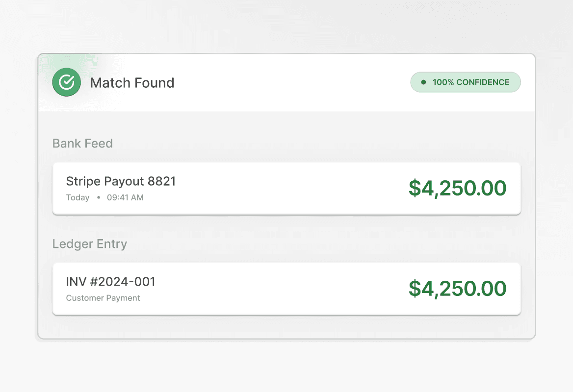Click the INV #2024-001 invoice title
This screenshot has height=392, width=573.
(x=110, y=282)
